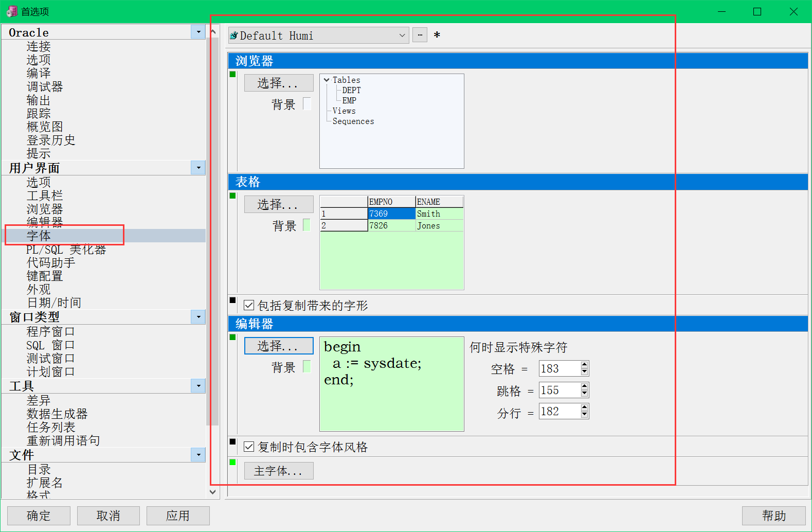This screenshot has width=812, height=532.
Task: Click the sidebar scrollbar down arrow
Action: click(x=213, y=492)
